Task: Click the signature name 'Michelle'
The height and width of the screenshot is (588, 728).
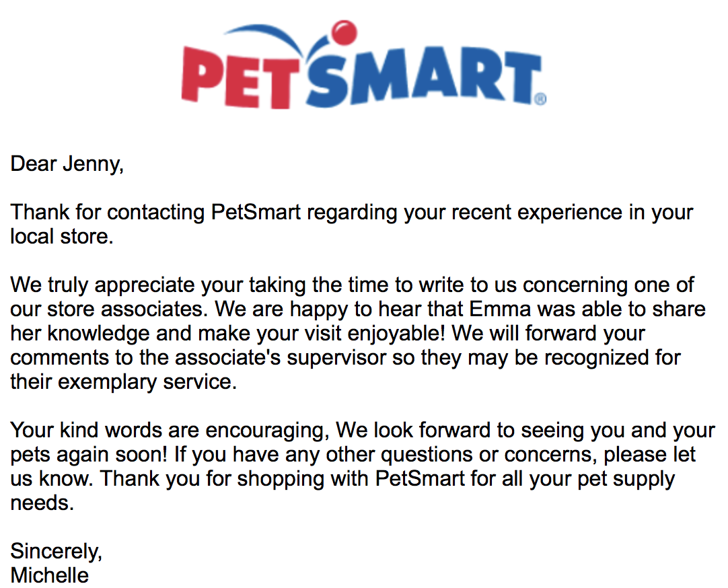Action: [49, 575]
